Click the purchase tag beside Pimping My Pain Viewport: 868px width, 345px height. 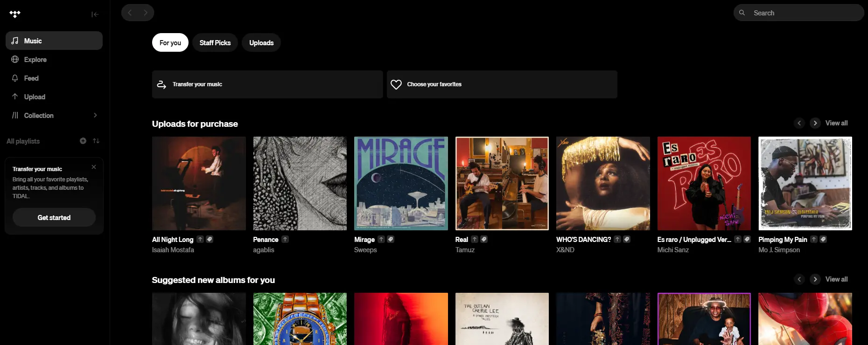[823, 239]
